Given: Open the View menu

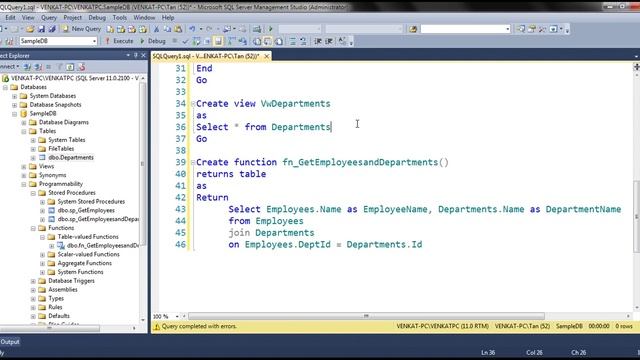Looking at the screenshot, I should coord(28,18).
